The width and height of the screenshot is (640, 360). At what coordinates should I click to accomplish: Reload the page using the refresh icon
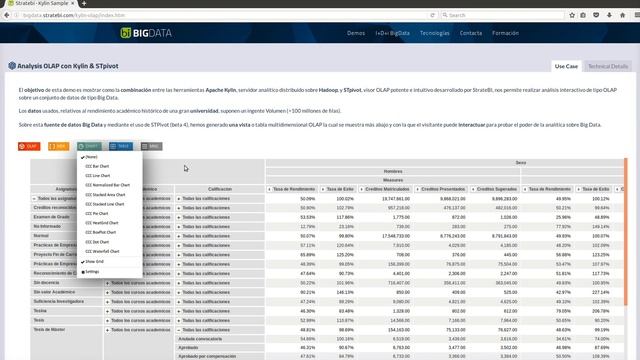tap(432, 15)
